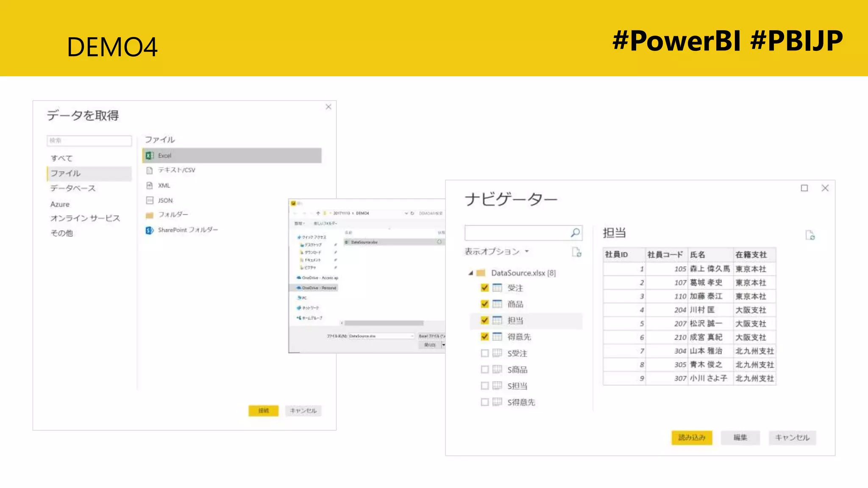Click refresh icon beside 表示オプション
The height and width of the screenshot is (488, 868).
click(x=576, y=252)
